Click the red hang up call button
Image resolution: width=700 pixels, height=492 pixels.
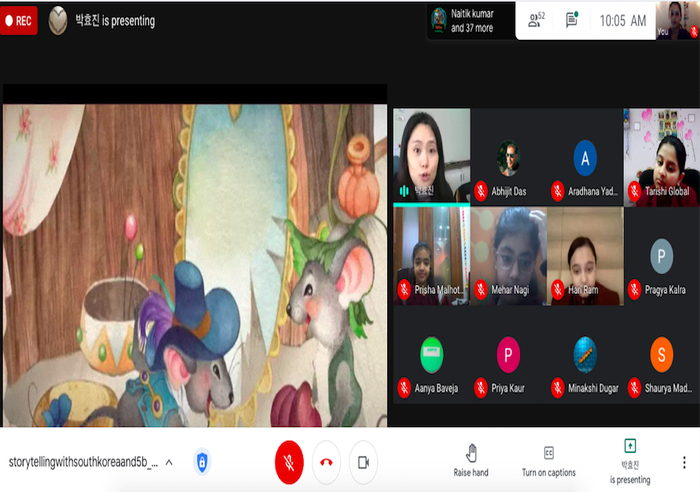coord(326,463)
